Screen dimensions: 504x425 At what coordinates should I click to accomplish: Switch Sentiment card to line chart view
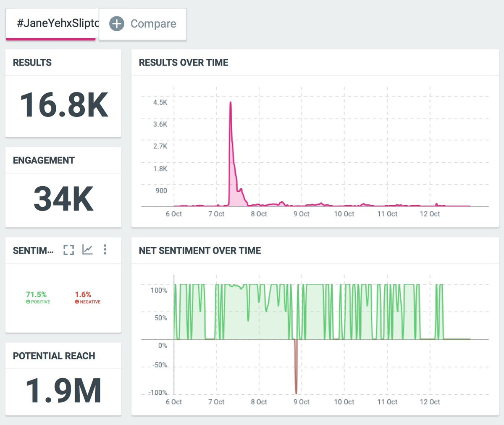87,250
